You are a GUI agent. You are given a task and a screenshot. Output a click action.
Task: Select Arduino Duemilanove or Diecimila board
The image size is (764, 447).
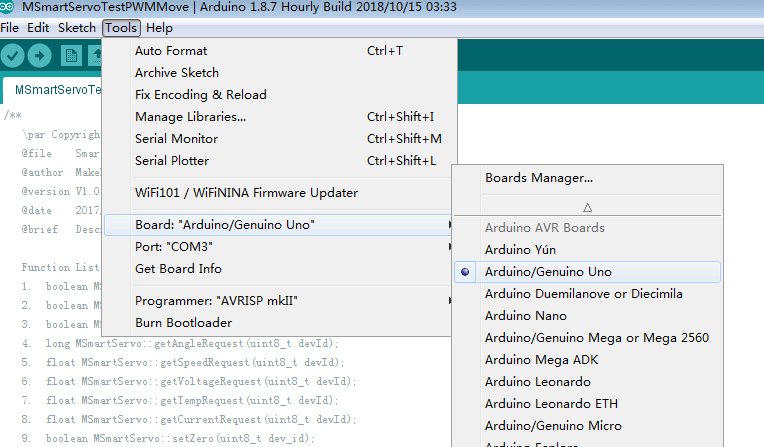pyautogui.click(x=587, y=294)
